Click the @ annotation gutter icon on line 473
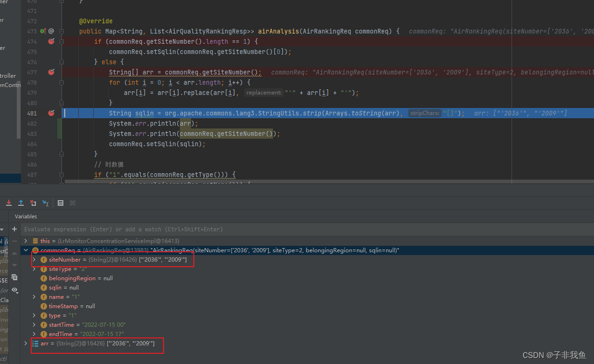The image size is (594, 364). point(51,31)
